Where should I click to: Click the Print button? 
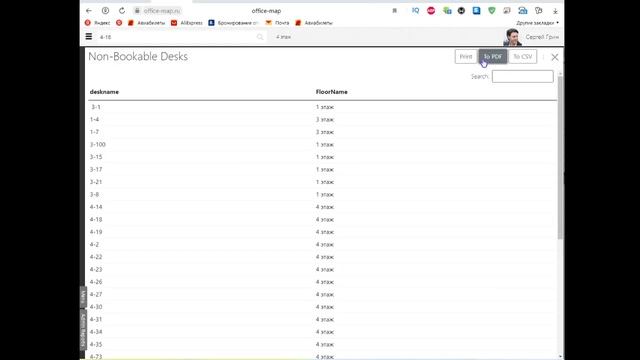pos(466,57)
